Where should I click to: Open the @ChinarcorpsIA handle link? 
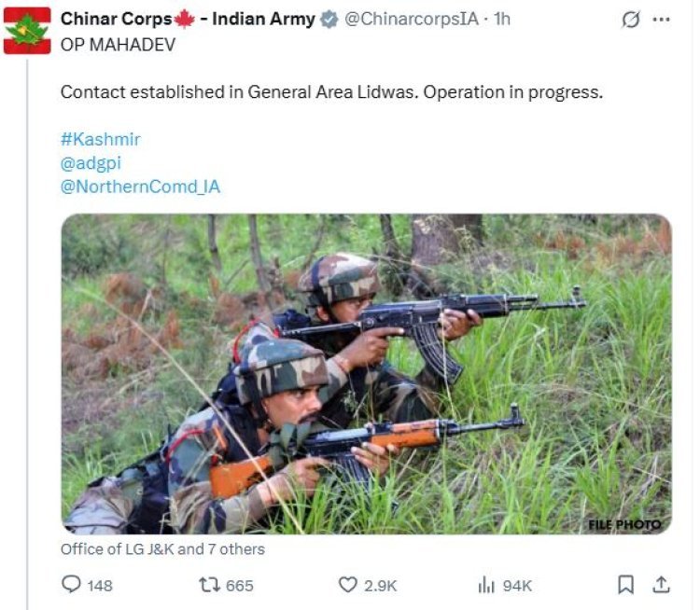pyautogui.click(x=412, y=20)
